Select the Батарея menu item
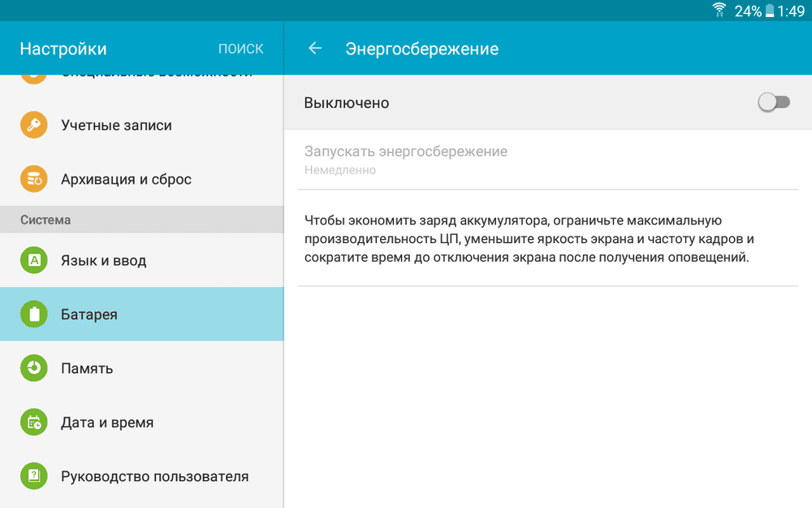 [142, 314]
